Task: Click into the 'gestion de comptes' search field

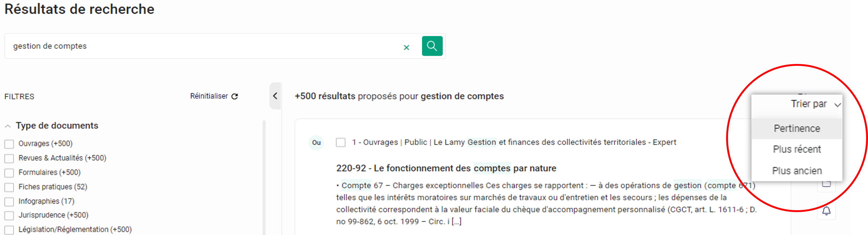Action: click(x=202, y=46)
